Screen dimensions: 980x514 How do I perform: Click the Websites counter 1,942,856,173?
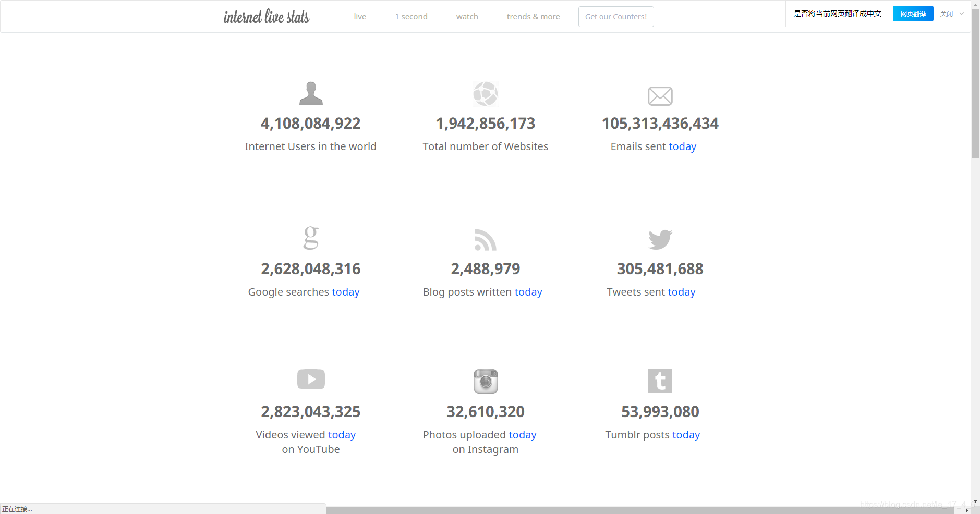click(486, 124)
